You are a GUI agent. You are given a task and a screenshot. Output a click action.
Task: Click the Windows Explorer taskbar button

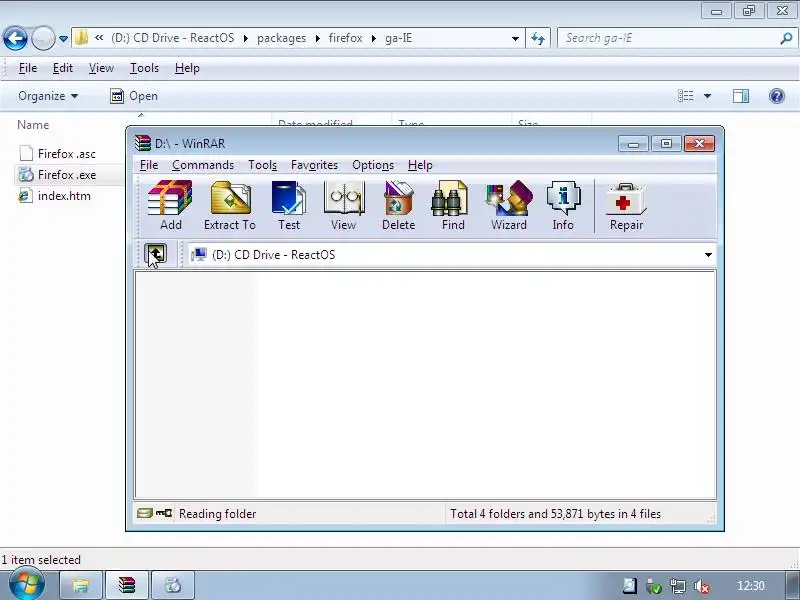pos(81,585)
